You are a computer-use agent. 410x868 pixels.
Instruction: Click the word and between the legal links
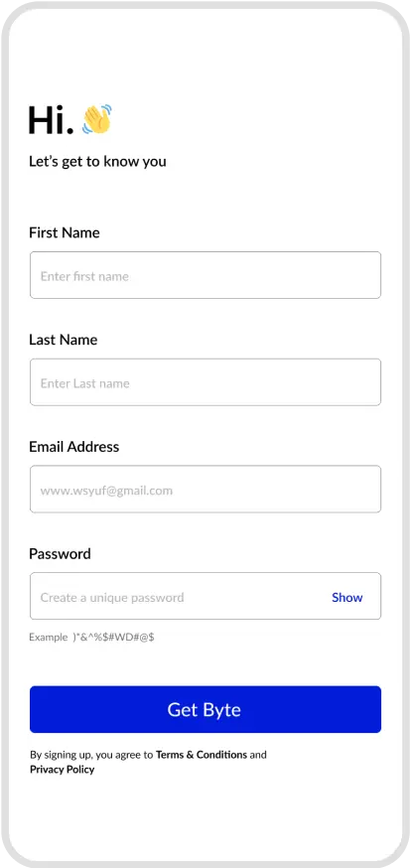[258, 755]
